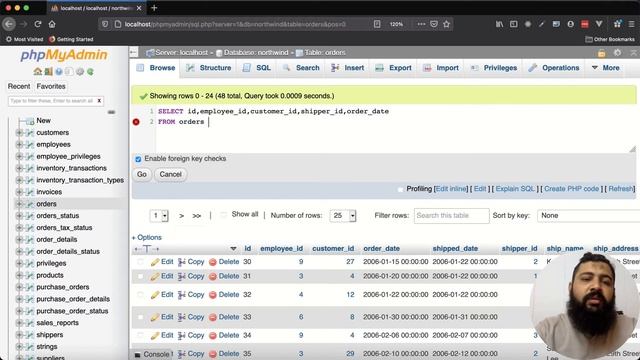Click the navigation panel link chain icon
The width and height of the screenshot is (640, 360).
point(111,112)
